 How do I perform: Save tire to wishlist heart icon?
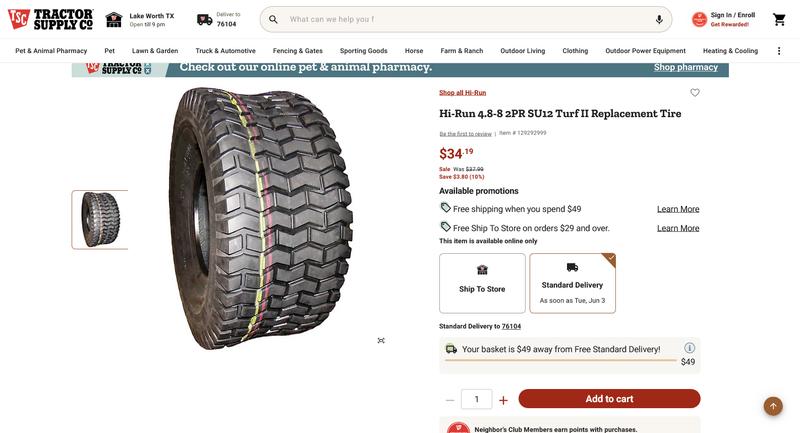click(x=695, y=93)
